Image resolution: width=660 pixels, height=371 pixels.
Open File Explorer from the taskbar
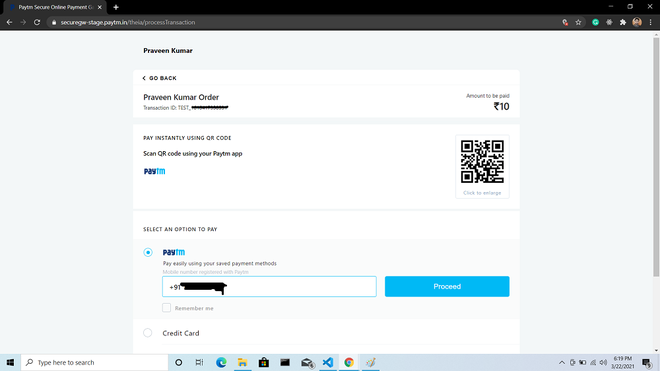tap(242, 362)
